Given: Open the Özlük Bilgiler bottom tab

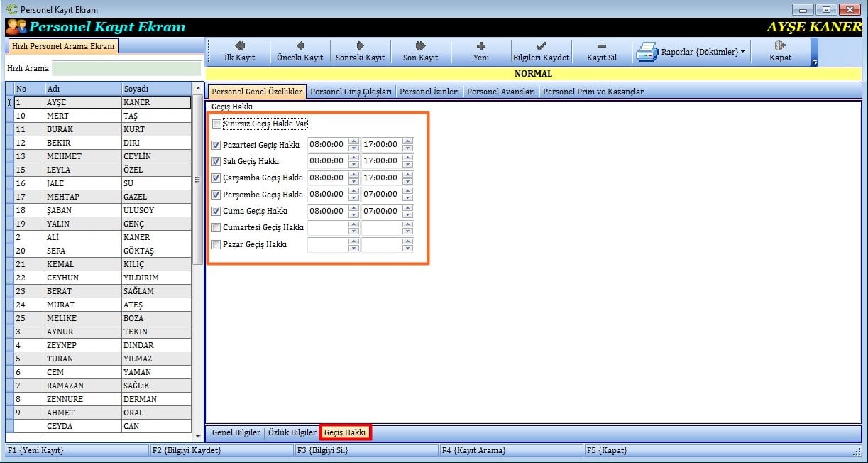Looking at the screenshot, I should tap(292, 432).
